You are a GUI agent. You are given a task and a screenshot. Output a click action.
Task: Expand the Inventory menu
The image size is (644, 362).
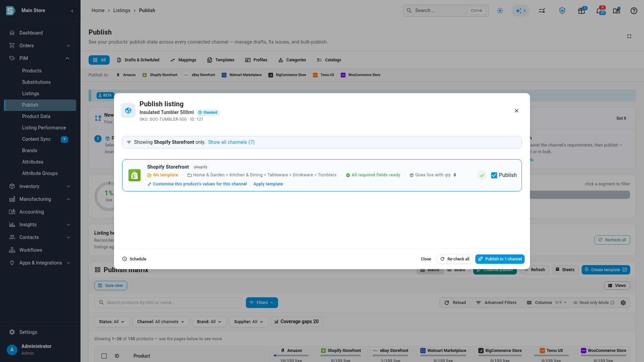40,186
